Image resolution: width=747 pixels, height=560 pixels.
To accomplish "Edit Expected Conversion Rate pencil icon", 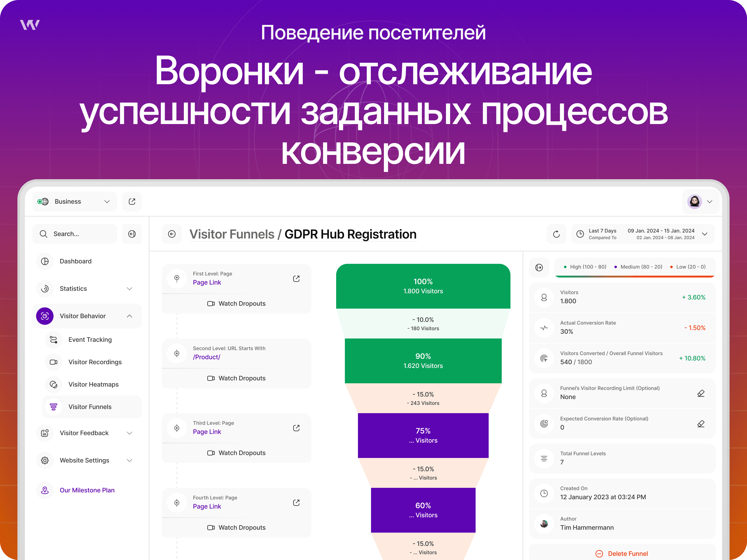I will click(x=701, y=423).
